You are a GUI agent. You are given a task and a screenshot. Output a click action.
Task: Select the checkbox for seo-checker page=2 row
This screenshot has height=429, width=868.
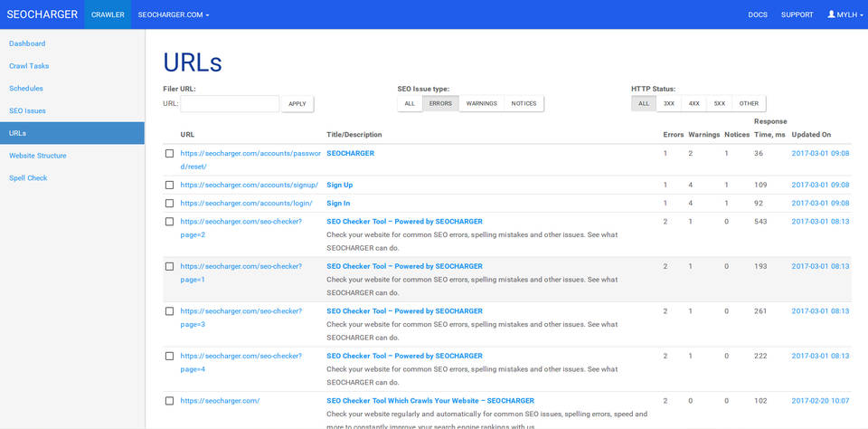[x=169, y=222]
